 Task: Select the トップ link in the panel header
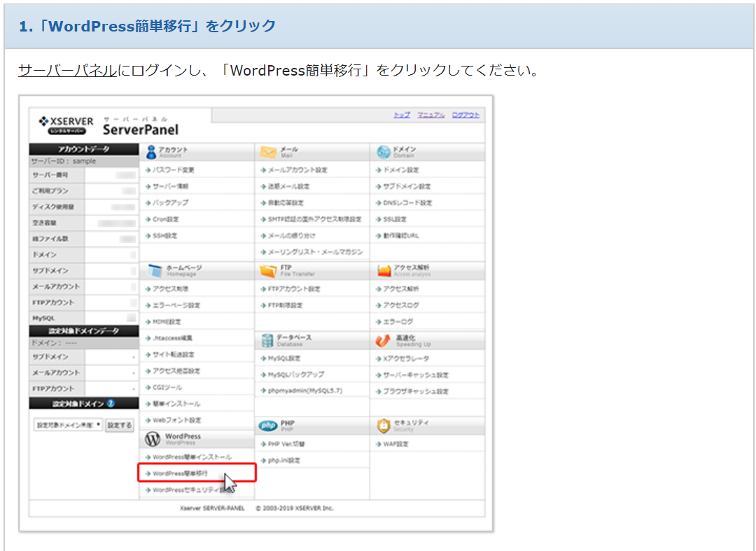point(402,115)
